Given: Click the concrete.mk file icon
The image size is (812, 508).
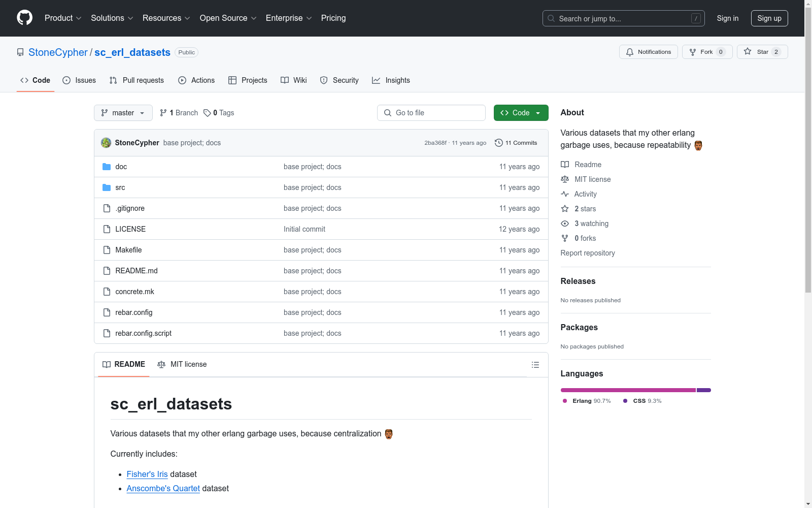Looking at the screenshot, I should pyautogui.click(x=107, y=292).
